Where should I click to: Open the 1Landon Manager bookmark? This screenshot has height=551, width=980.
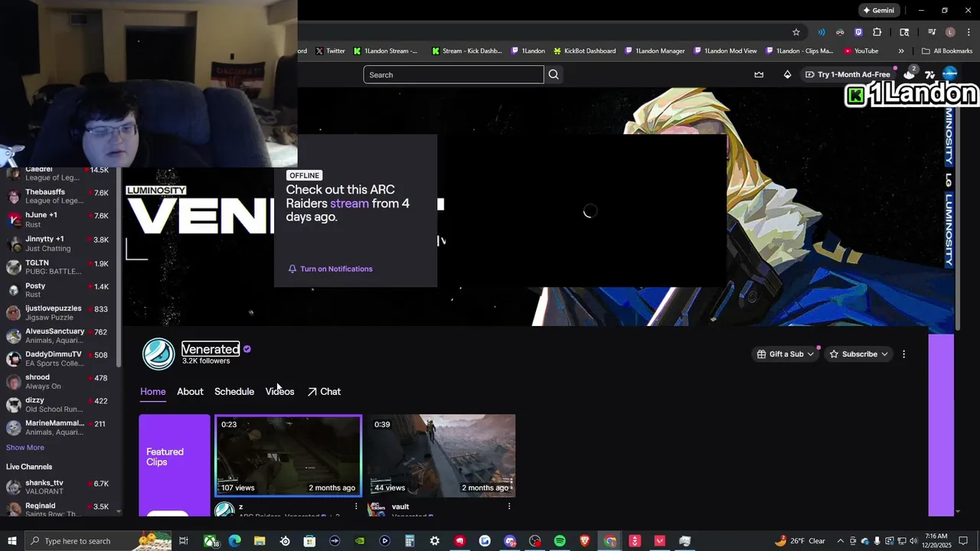pyautogui.click(x=655, y=51)
